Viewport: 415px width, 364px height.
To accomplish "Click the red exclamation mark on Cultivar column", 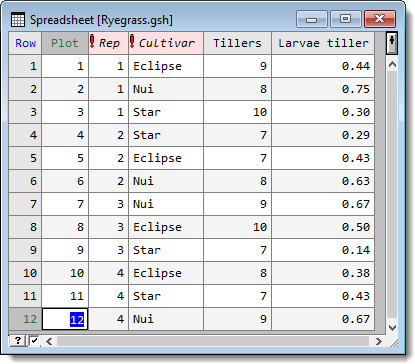I will click(x=132, y=41).
